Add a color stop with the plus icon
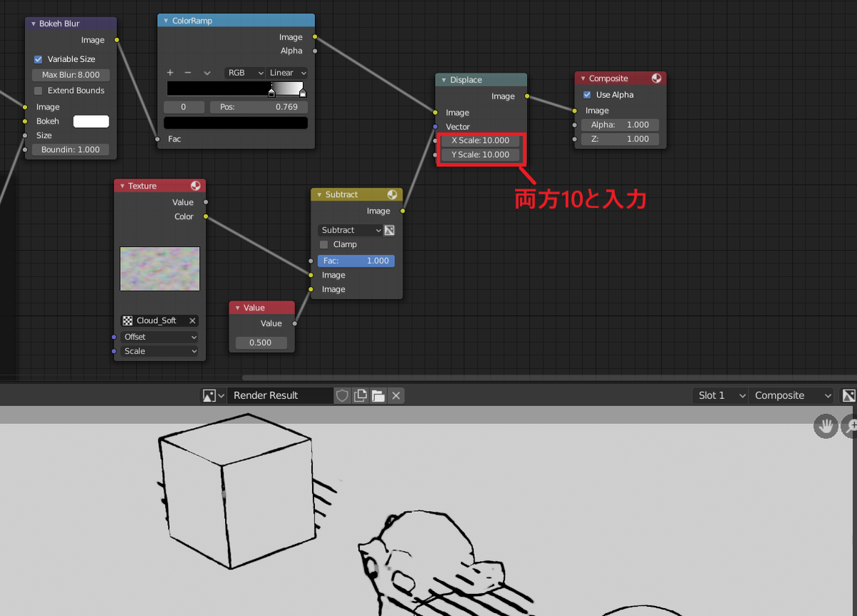Screen dimensions: 857x616 tap(170, 73)
